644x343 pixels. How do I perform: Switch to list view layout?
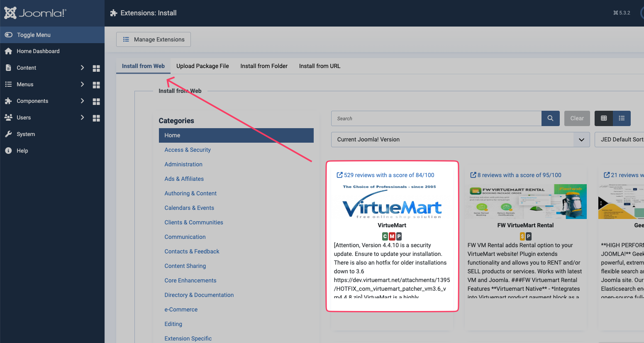click(x=622, y=118)
